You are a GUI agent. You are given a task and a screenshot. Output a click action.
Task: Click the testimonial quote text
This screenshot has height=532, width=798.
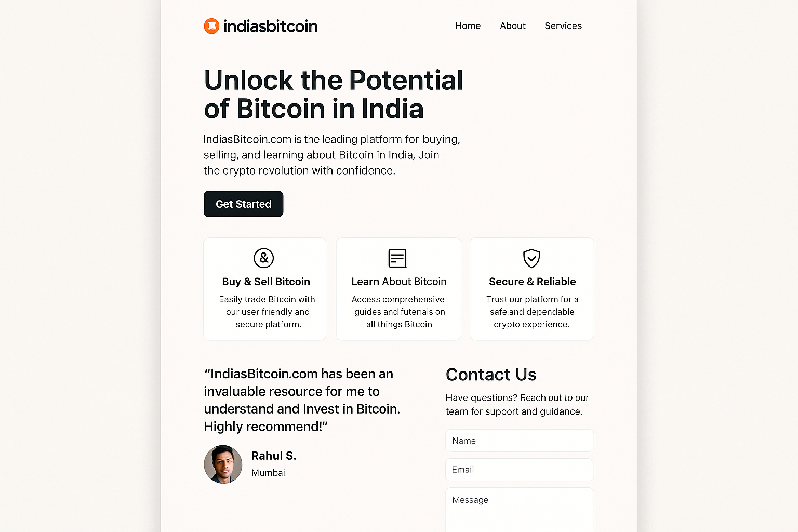(x=301, y=400)
